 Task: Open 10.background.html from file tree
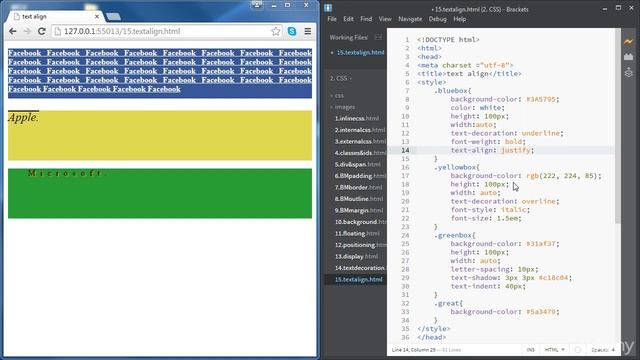(x=360, y=222)
